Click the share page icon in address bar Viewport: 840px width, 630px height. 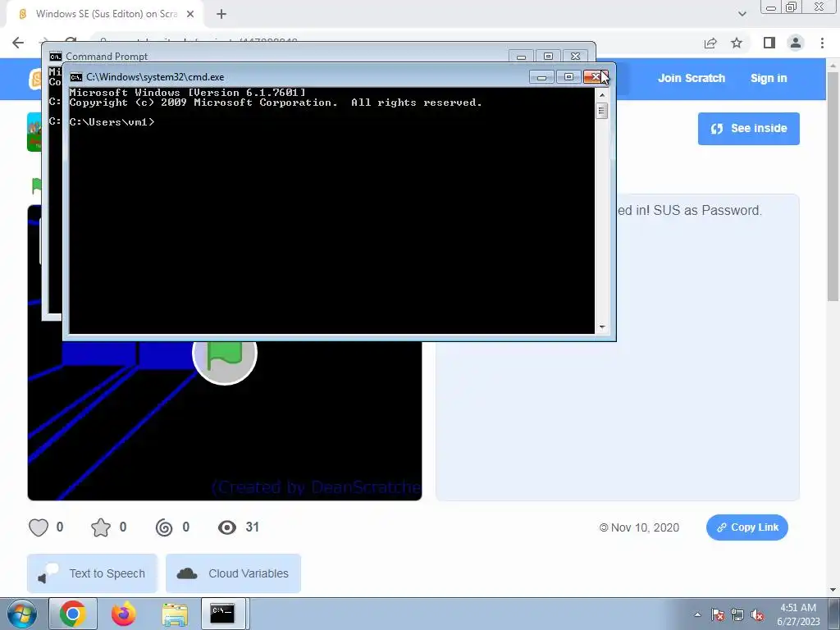pos(710,43)
